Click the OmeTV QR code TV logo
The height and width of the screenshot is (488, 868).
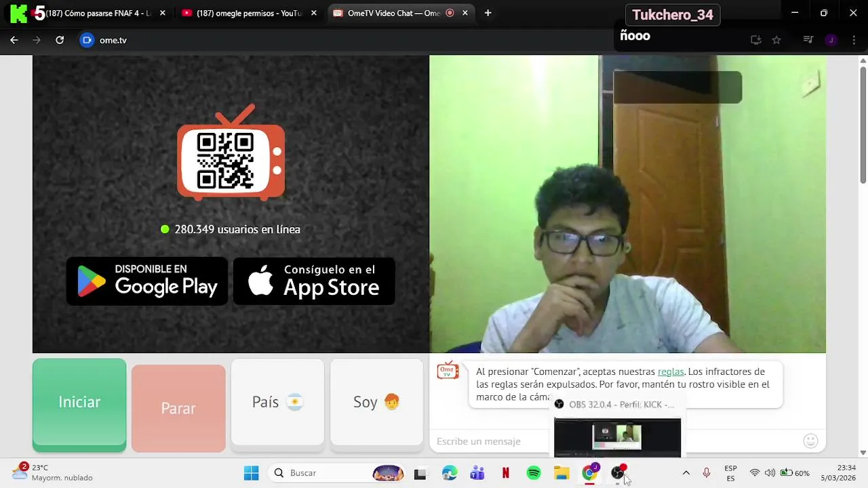(x=231, y=153)
